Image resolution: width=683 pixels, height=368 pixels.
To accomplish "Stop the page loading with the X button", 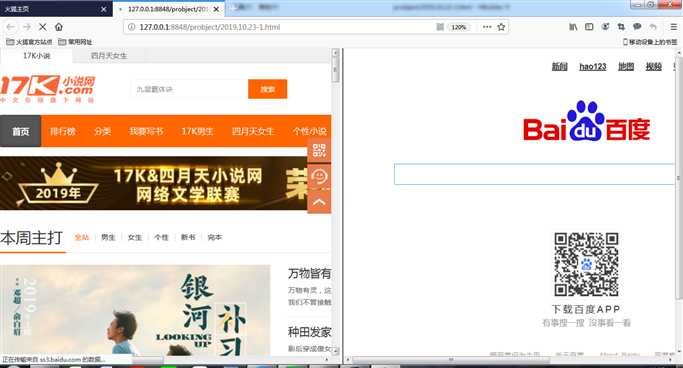I will 43,27.
